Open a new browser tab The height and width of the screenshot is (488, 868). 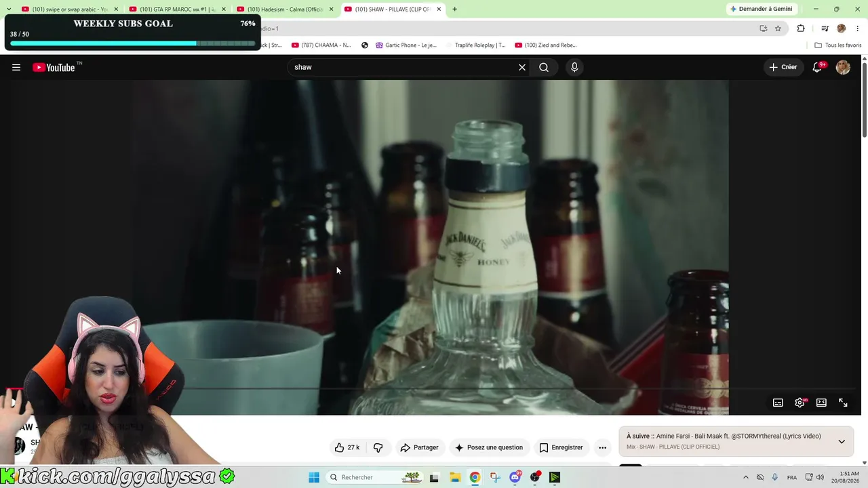coord(454,9)
